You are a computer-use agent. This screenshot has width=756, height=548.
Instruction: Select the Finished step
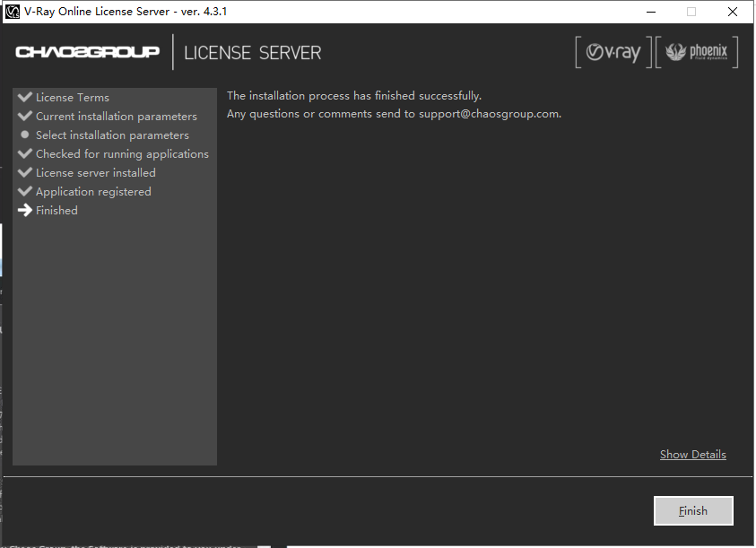pos(56,211)
